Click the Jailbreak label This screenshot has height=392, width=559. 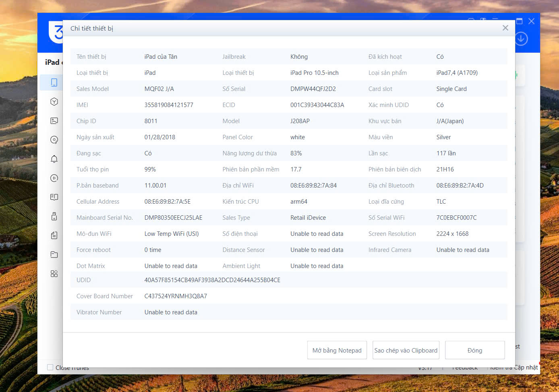pyautogui.click(x=234, y=57)
